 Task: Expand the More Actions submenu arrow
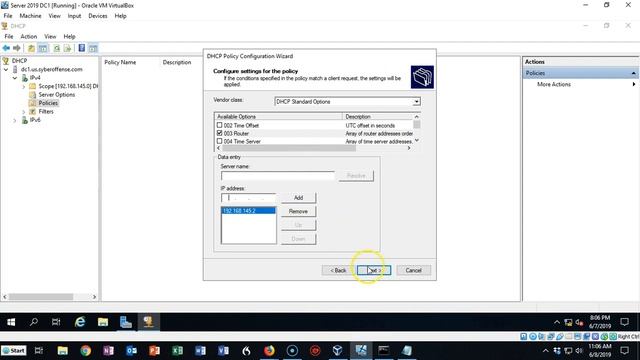634,84
